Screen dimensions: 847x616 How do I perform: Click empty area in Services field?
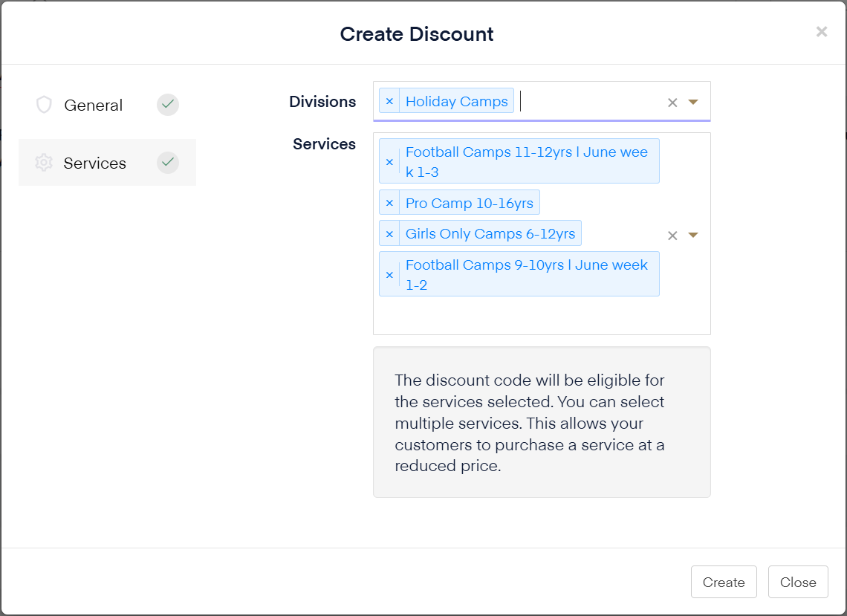click(x=520, y=316)
